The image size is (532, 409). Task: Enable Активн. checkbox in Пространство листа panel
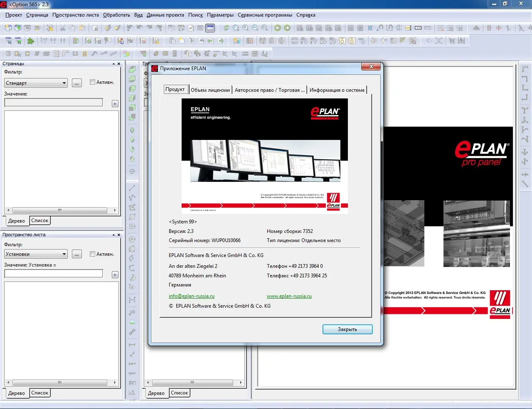point(92,254)
